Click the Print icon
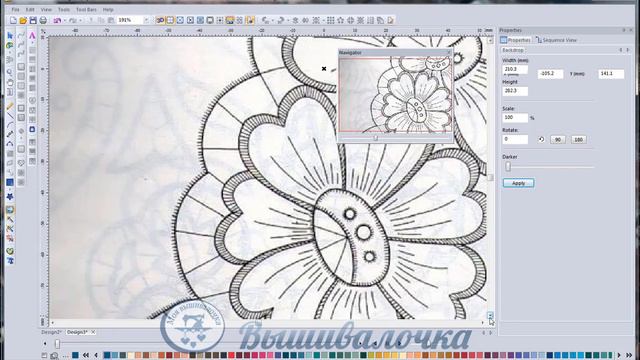 (x=43, y=20)
